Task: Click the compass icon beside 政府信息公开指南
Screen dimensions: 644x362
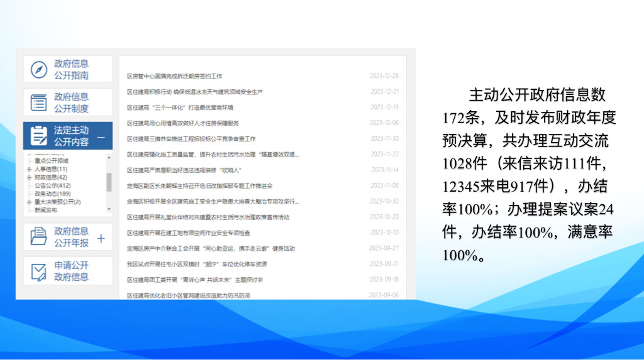Action: (x=39, y=69)
